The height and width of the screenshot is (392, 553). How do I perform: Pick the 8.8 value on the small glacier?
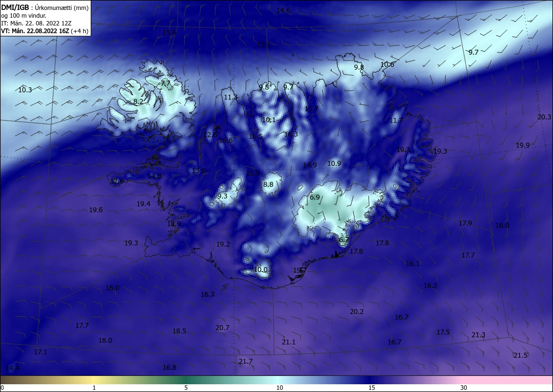click(x=268, y=184)
